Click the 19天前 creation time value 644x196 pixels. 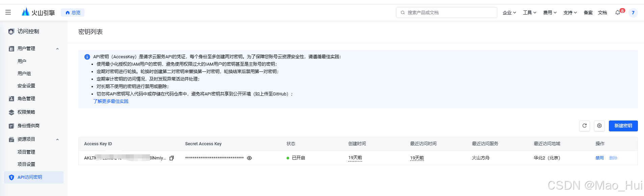(x=355, y=158)
